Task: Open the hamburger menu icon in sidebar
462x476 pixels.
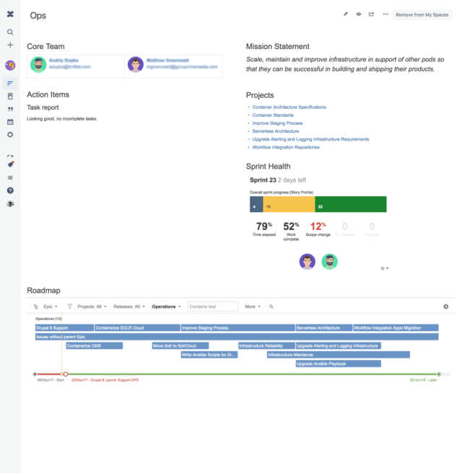Action: [x=10, y=177]
